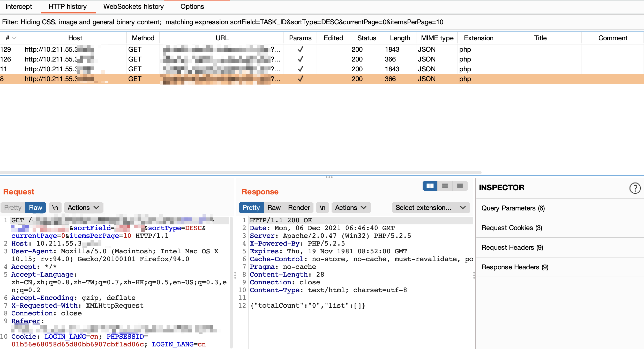Image resolution: width=644 pixels, height=349 pixels.
Task: Select side-by-side layout icon
Action: click(430, 186)
